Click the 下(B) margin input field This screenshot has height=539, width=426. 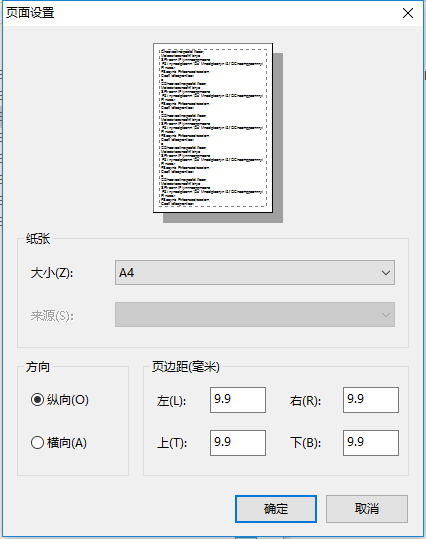tap(371, 443)
